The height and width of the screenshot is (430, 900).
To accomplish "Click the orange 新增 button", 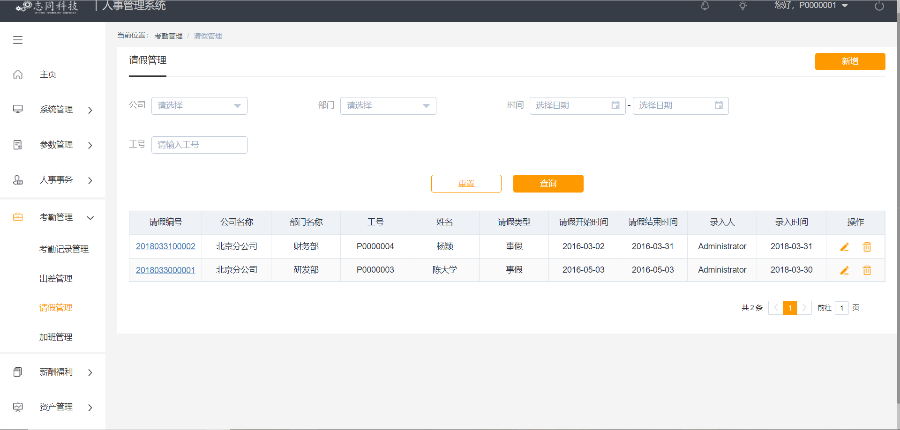I will [850, 61].
